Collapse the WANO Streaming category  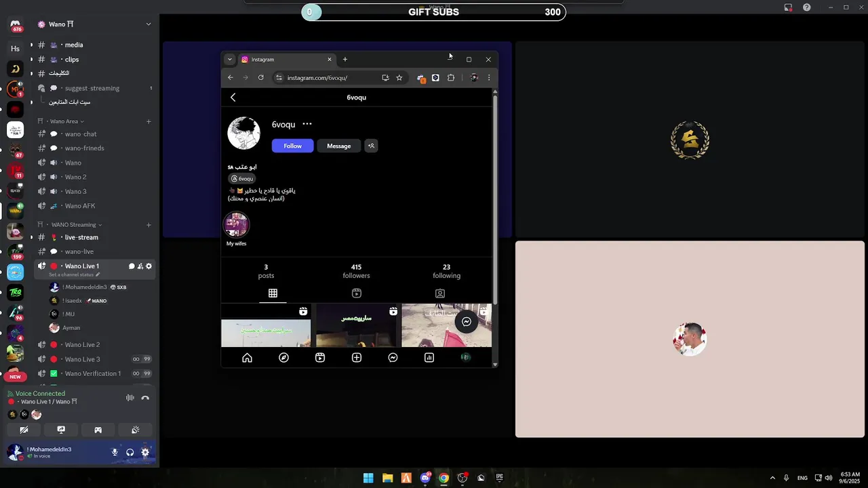pos(76,225)
